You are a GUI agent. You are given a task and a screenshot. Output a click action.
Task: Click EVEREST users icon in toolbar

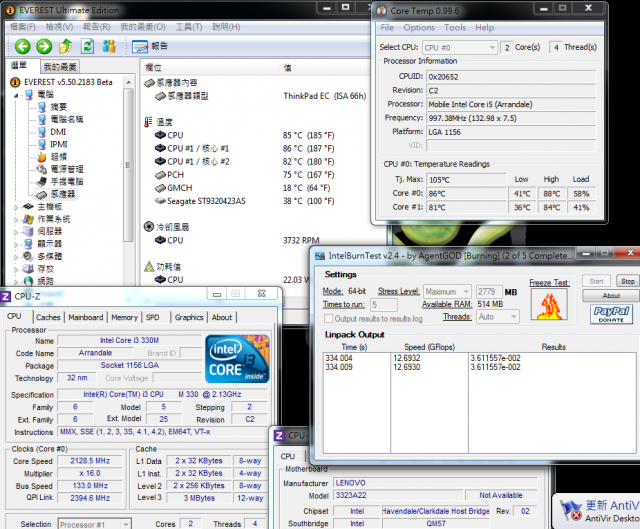109,47
